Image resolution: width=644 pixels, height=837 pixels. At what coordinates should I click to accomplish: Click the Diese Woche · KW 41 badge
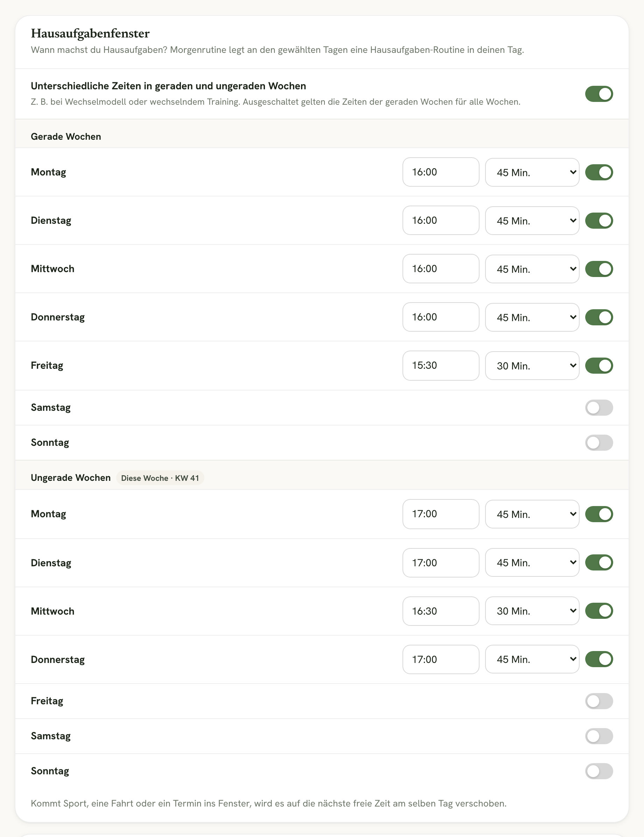pyautogui.click(x=160, y=478)
